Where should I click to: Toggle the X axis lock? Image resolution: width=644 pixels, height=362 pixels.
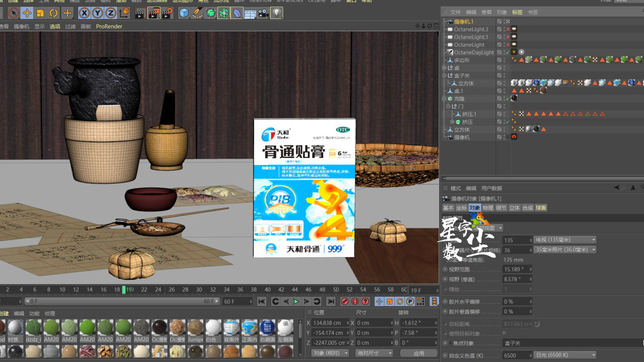click(x=85, y=13)
